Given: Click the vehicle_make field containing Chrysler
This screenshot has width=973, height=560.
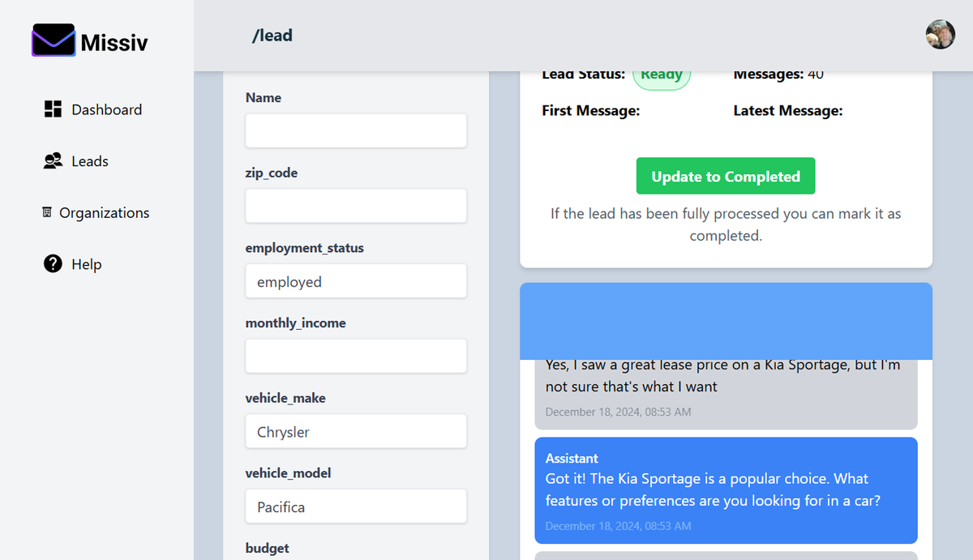Looking at the screenshot, I should (x=356, y=431).
